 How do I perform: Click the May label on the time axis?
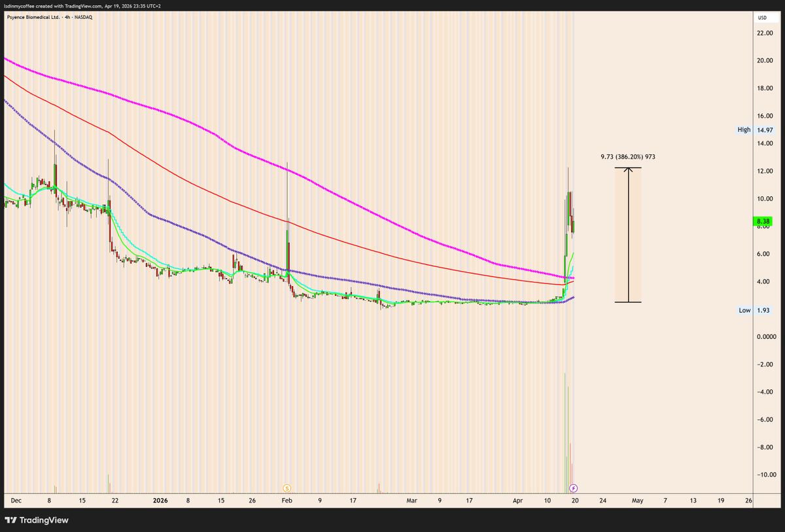click(638, 501)
